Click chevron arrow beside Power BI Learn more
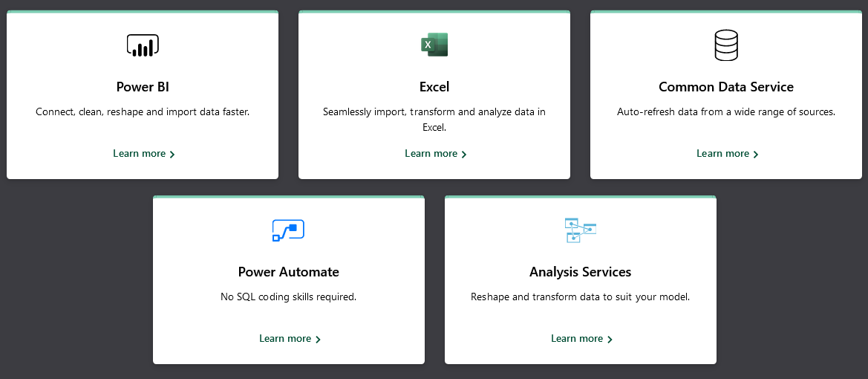The image size is (868, 379). click(x=172, y=155)
